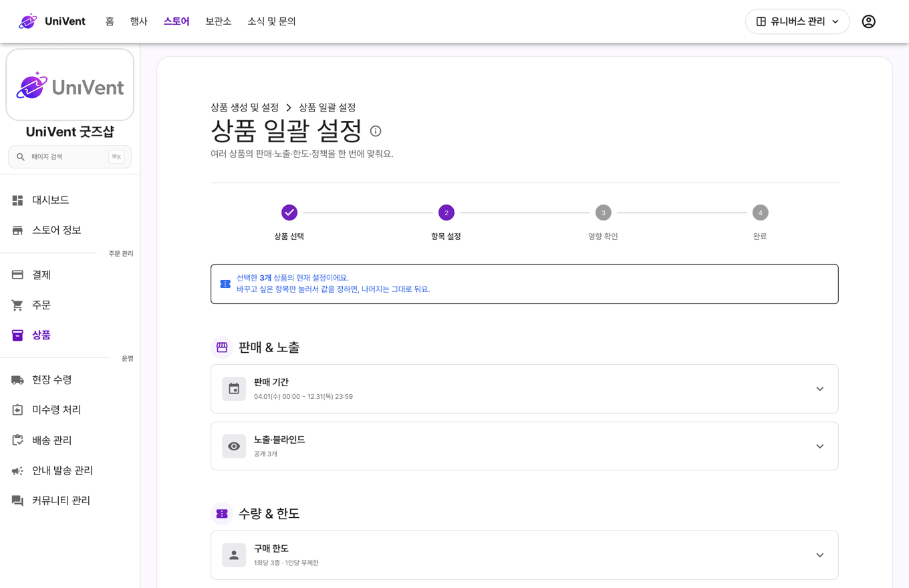Expand the 노출·블라인드 row chevron
Viewport: 909px width, 588px height.
click(x=820, y=446)
